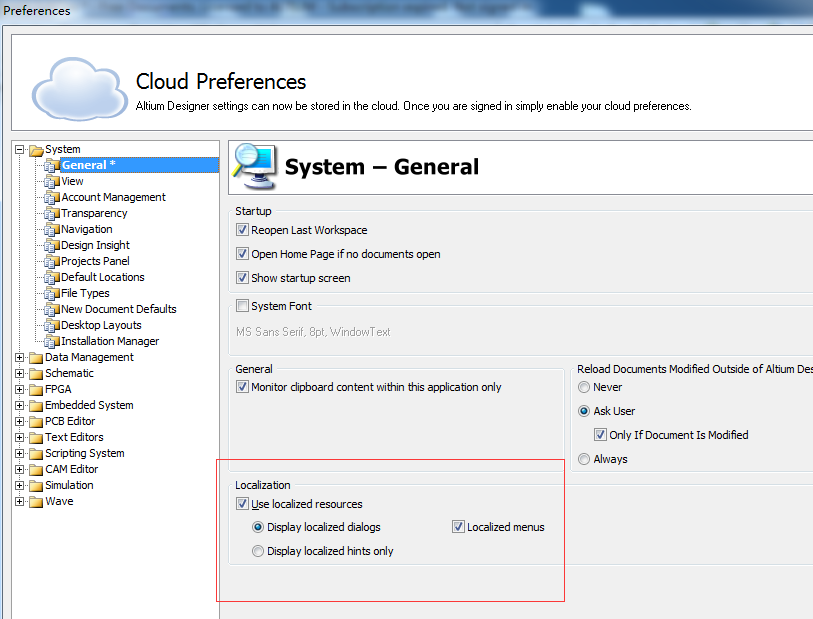Collapse the System tree node
The width and height of the screenshot is (813, 619).
20,149
